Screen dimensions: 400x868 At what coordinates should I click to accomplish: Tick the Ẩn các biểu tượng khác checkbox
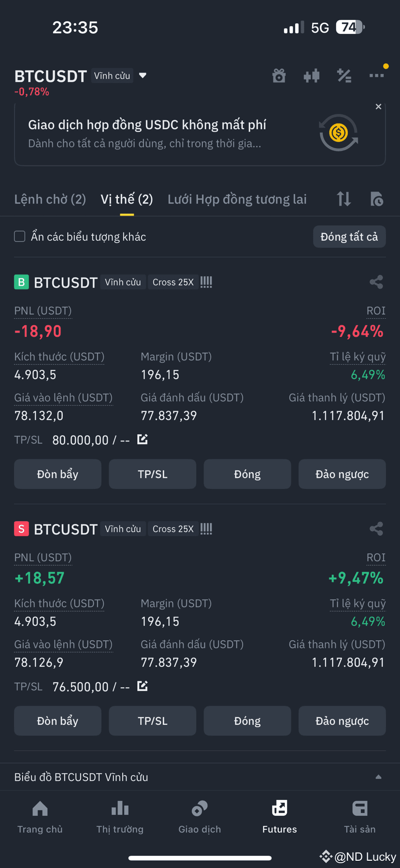coord(20,236)
